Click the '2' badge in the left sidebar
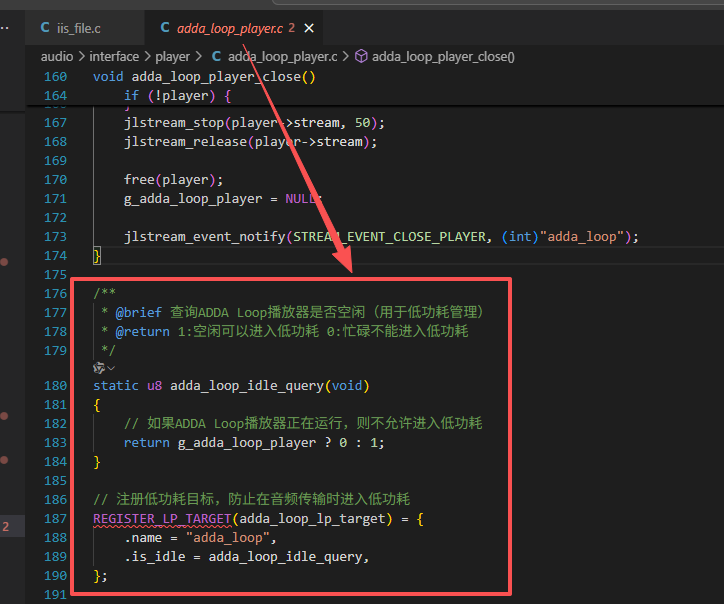 [6, 527]
